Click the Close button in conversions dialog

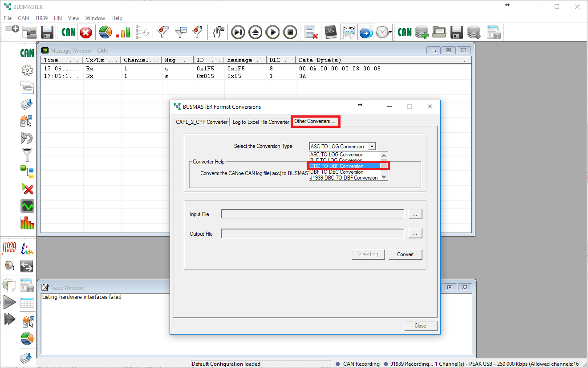click(x=420, y=326)
